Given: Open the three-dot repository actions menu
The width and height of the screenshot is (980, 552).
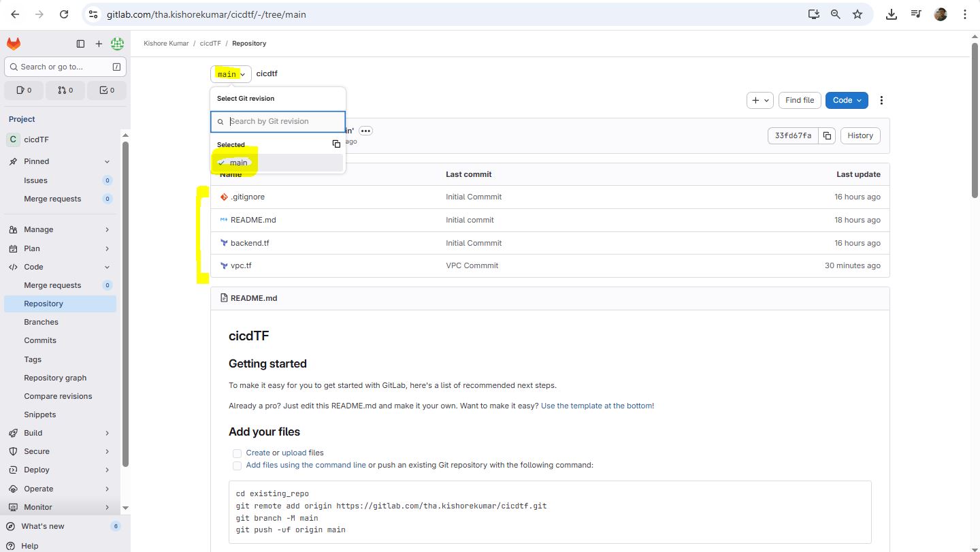Looking at the screenshot, I should (x=881, y=100).
